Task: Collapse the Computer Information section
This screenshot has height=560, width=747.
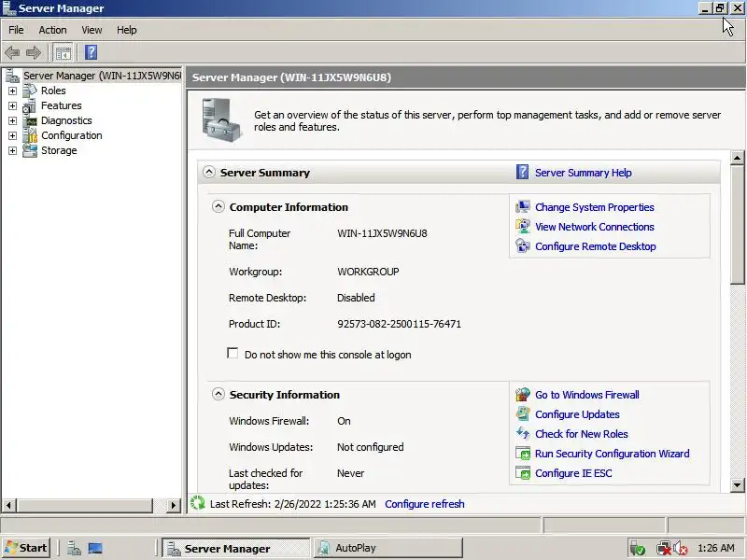Action: pos(218,206)
